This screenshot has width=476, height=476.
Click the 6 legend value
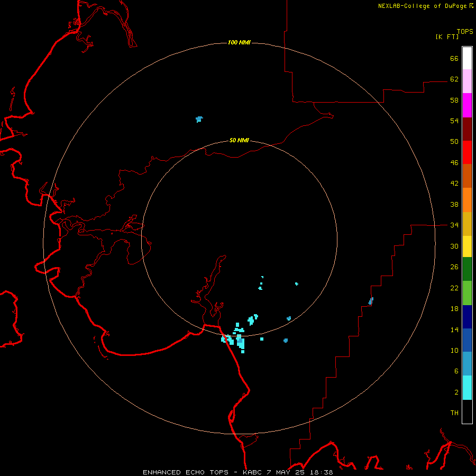[456, 371]
